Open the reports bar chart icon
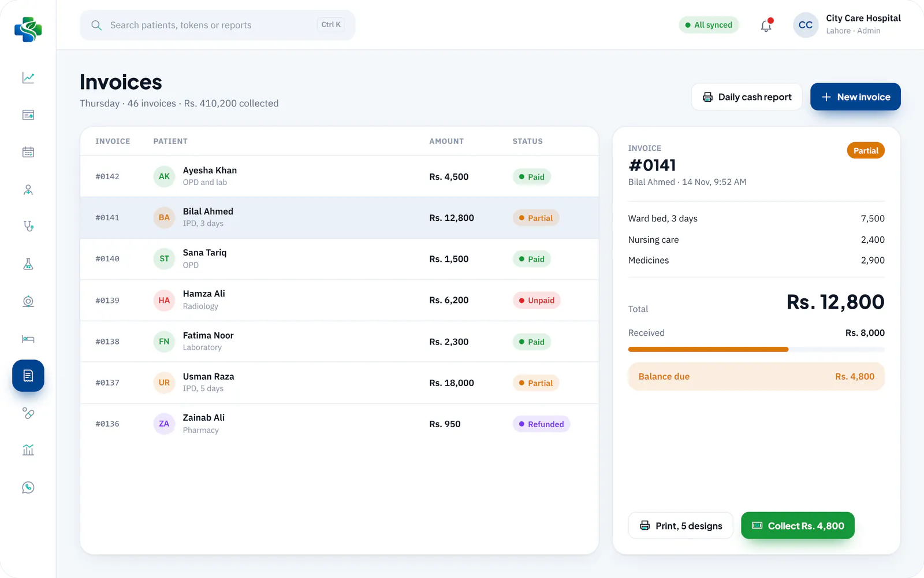 (28, 450)
